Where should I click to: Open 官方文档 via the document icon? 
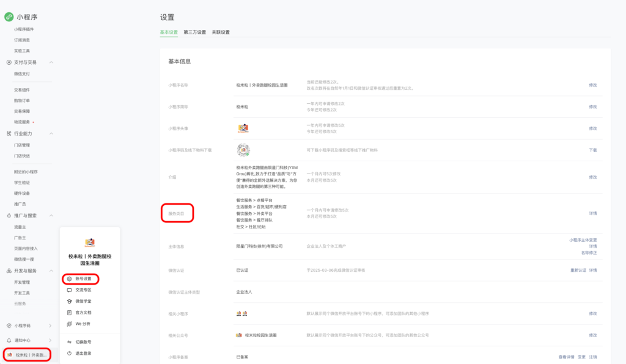pos(69,311)
